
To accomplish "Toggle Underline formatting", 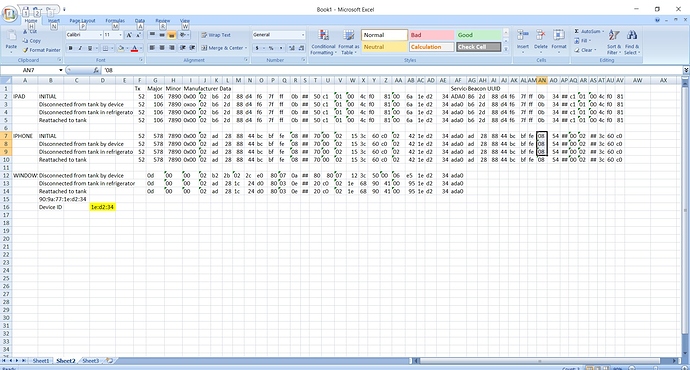I will (90, 48).
